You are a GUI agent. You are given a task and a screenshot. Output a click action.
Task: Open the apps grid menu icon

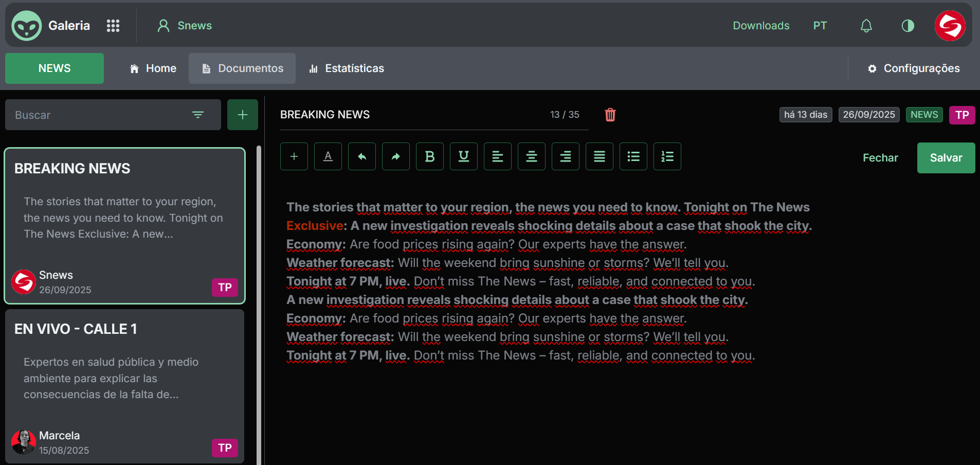pos(113,26)
